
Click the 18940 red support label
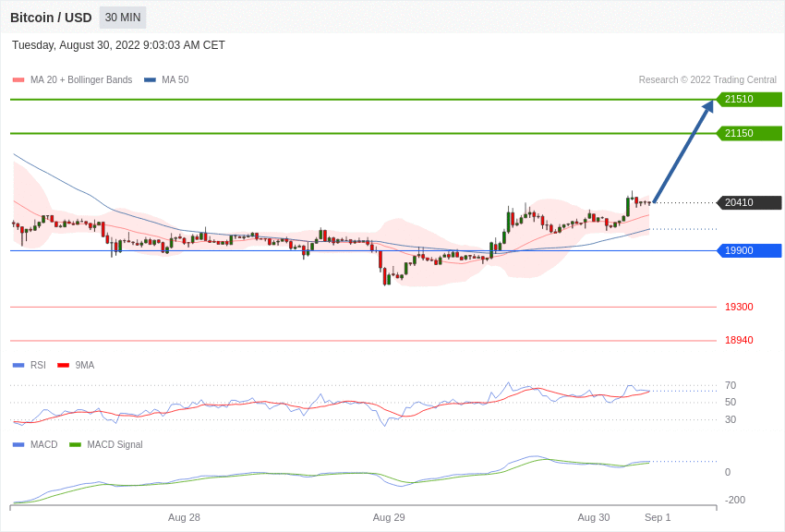(739, 340)
